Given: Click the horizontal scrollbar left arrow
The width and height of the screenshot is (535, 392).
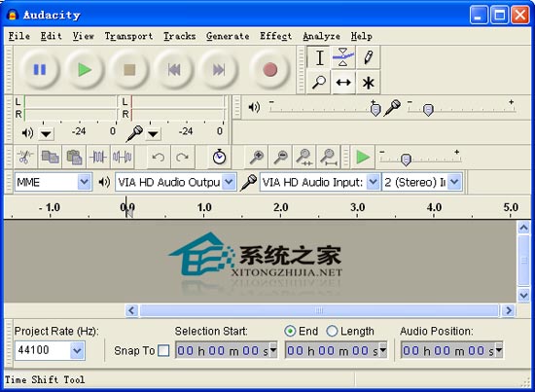Looking at the screenshot, I should tap(131, 310).
